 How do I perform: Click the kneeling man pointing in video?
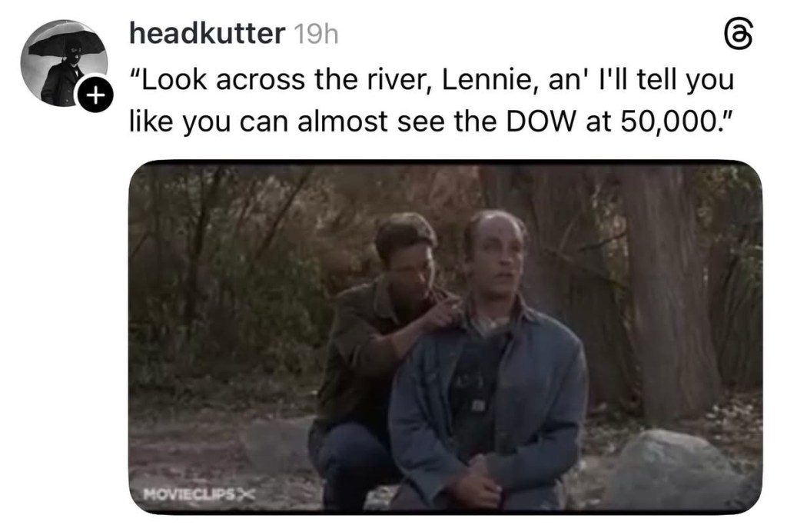click(381, 351)
